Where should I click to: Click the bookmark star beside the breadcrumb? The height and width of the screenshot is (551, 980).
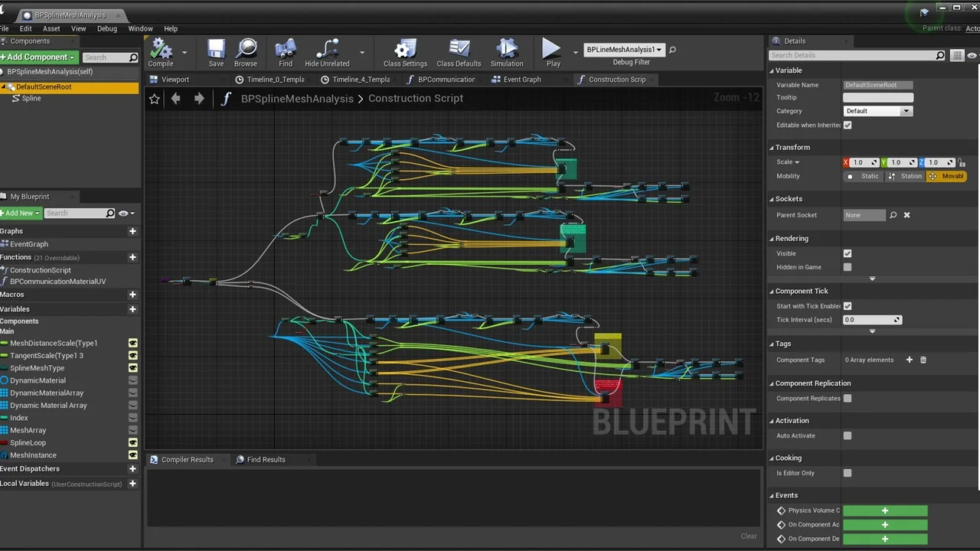(x=154, y=98)
